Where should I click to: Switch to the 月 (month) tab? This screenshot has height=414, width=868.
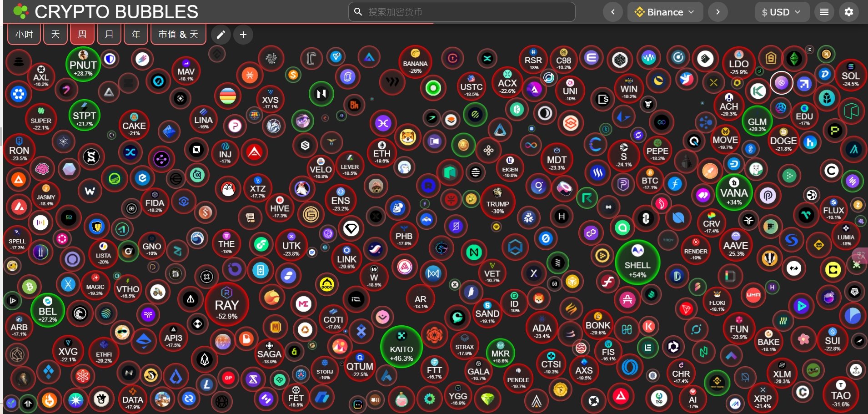109,35
